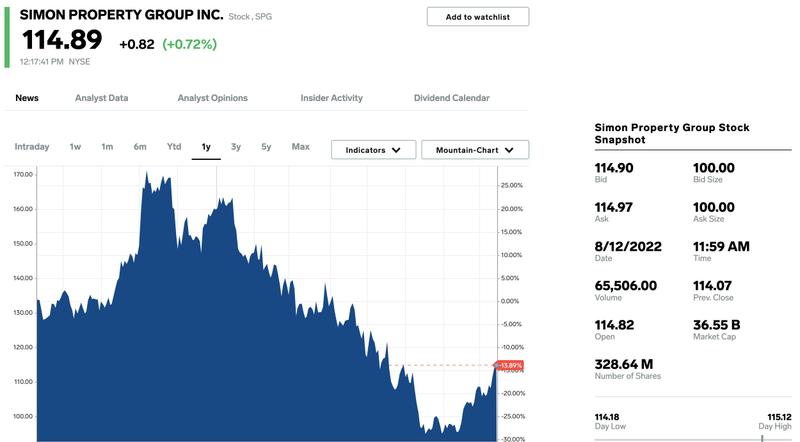Click the chart's highest peak near 170
This screenshot has width=800, height=442.
(x=146, y=173)
